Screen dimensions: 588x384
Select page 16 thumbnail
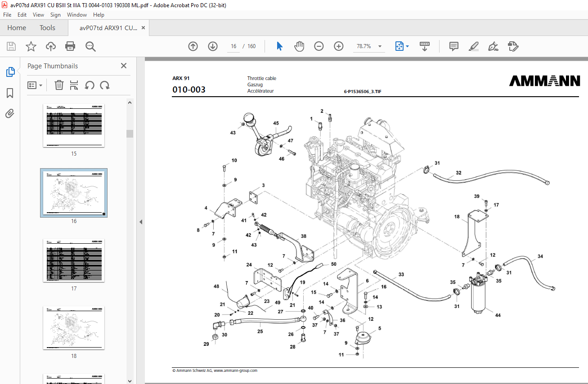coord(74,193)
